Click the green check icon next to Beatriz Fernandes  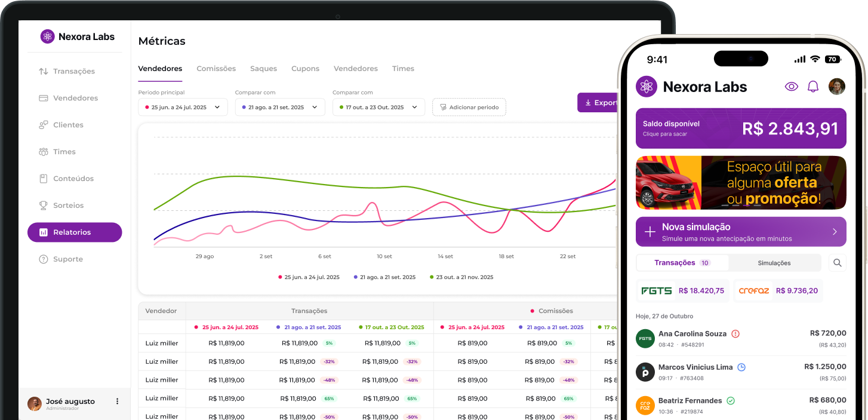pyautogui.click(x=731, y=401)
